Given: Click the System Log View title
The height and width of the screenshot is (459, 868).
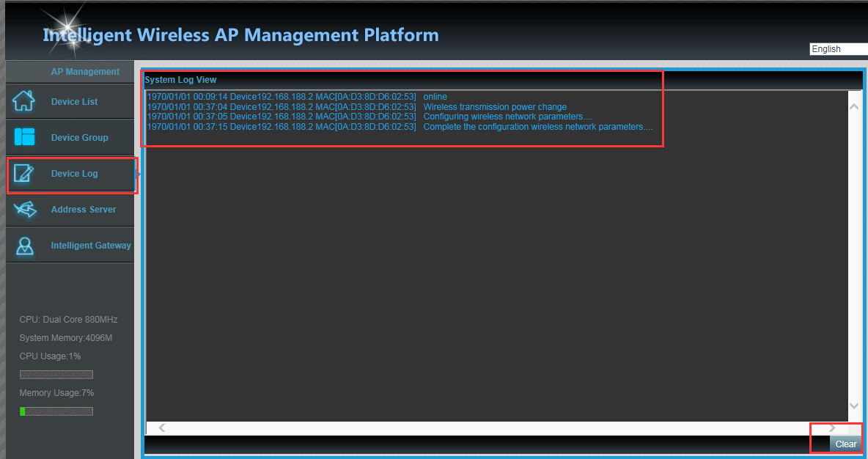Looking at the screenshot, I should (x=180, y=80).
